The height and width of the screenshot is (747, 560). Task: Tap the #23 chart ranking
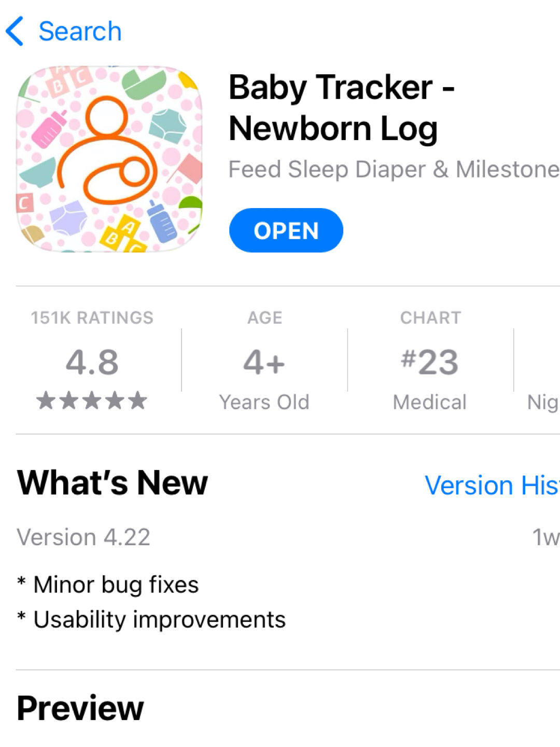pyautogui.click(x=430, y=362)
